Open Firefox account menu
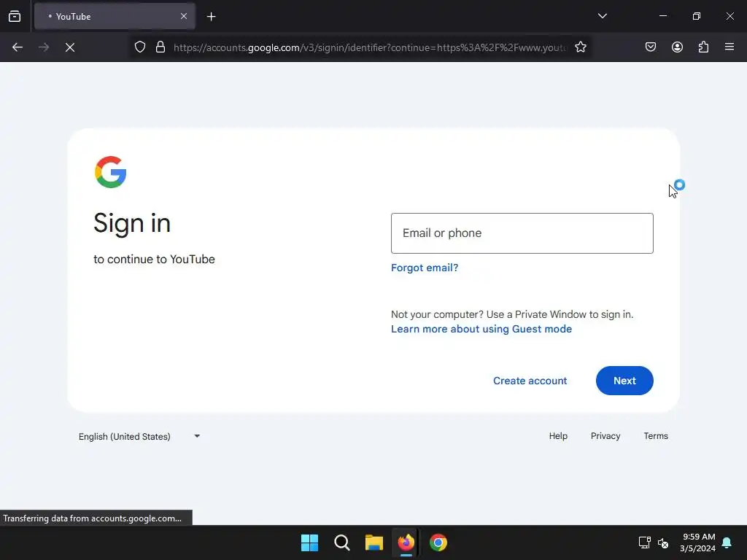747x560 pixels. 677,47
